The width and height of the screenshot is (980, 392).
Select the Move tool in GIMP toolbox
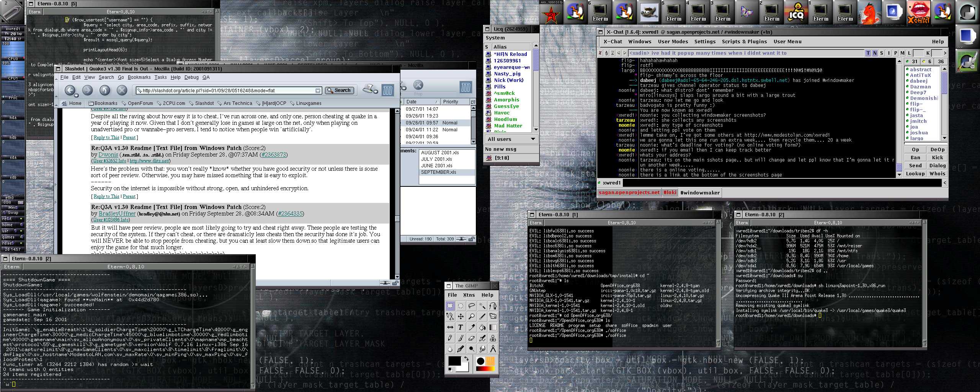461,316
